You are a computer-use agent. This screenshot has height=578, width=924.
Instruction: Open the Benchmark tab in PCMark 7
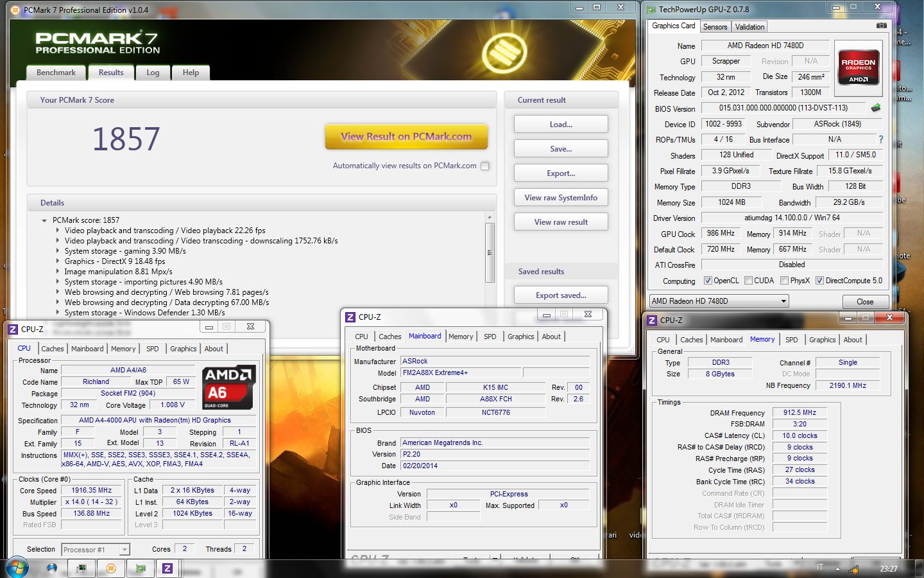pos(56,73)
